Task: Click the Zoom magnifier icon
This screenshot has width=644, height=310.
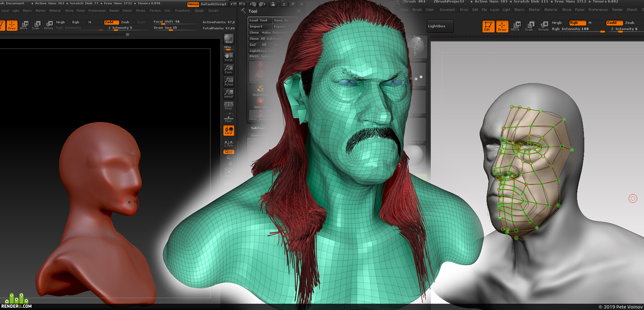Action: (229, 69)
